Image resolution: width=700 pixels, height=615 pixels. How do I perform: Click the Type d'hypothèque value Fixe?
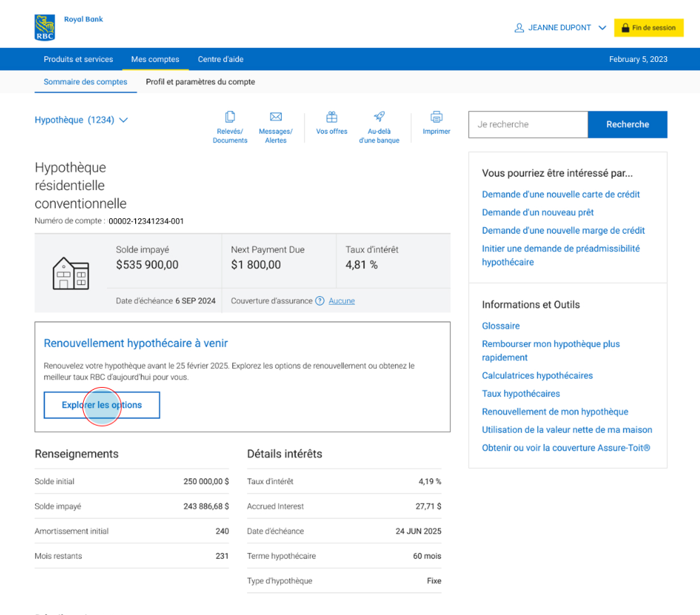tap(434, 581)
